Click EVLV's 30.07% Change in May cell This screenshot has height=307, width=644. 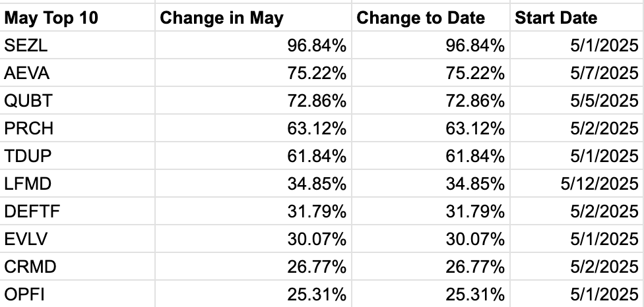coord(253,239)
